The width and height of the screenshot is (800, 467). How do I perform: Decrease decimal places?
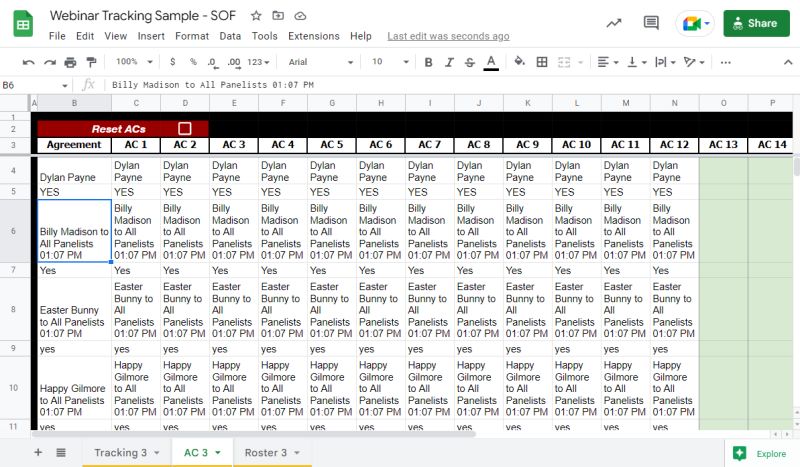tap(213, 62)
